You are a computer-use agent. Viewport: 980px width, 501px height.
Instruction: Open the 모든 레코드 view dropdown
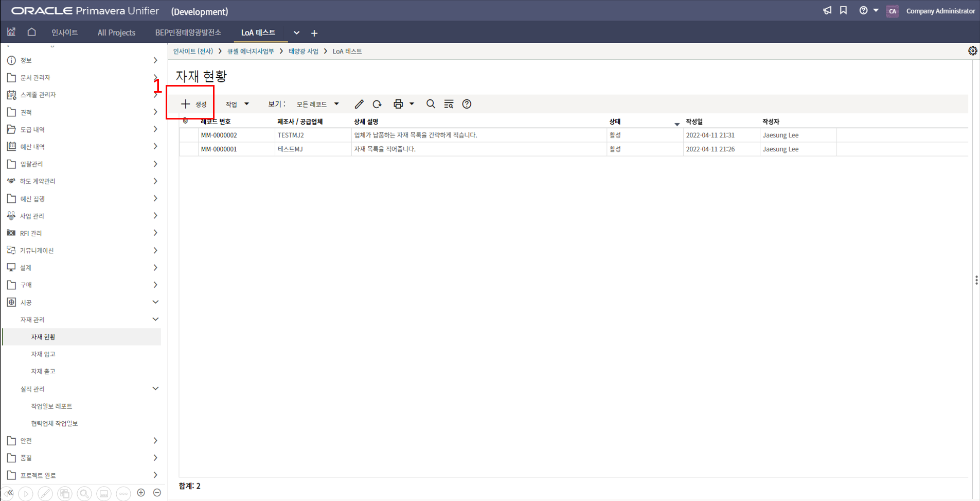coord(317,104)
